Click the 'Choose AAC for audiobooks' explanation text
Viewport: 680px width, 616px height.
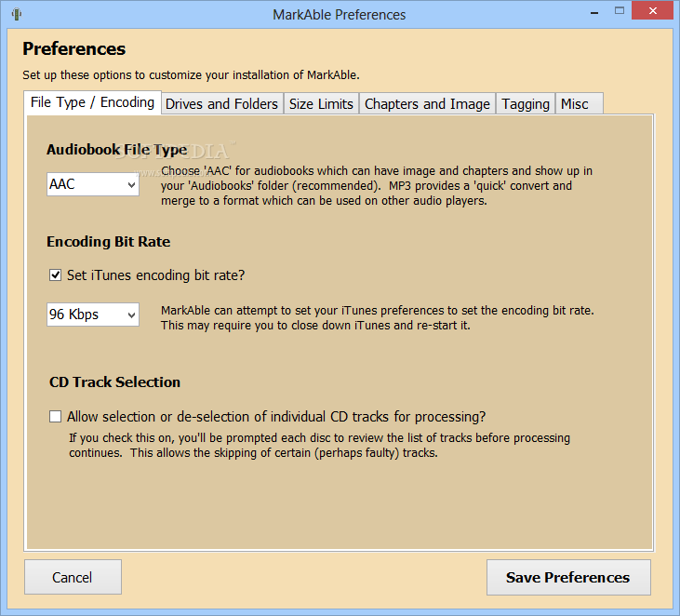(377, 186)
